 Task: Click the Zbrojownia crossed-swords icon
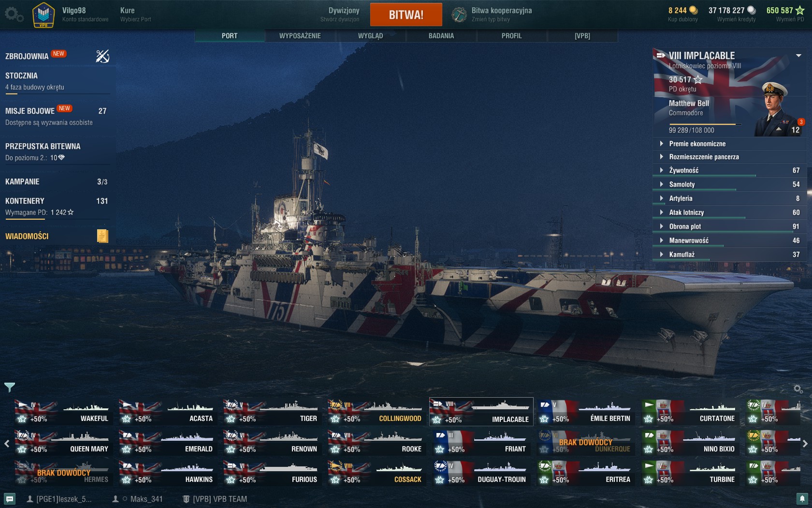coord(102,57)
